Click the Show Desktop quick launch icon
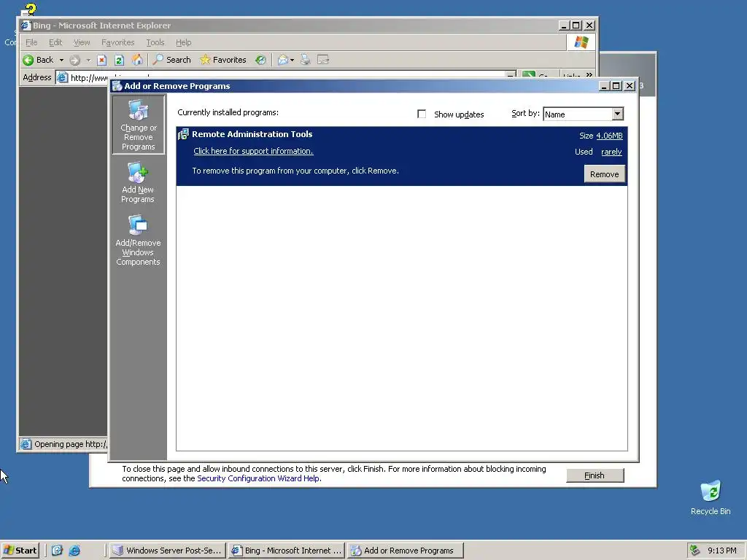The height and width of the screenshot is (560, 747). pyautogui.click(x=57, y=551)
